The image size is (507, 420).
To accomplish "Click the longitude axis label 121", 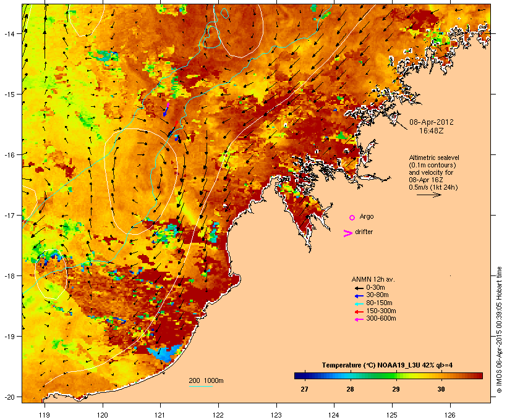I will (x=160, y=415).
